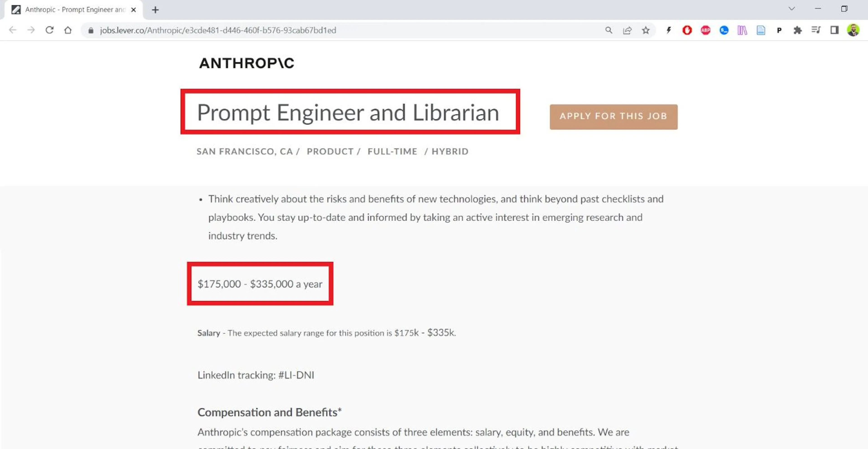This screenshot has height=449, width=868.
Task: Restore down the browser window
Action: coord(844,9)
